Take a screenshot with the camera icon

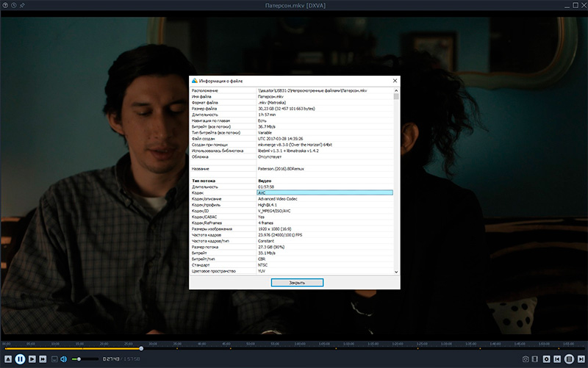[x=526, y=358]
